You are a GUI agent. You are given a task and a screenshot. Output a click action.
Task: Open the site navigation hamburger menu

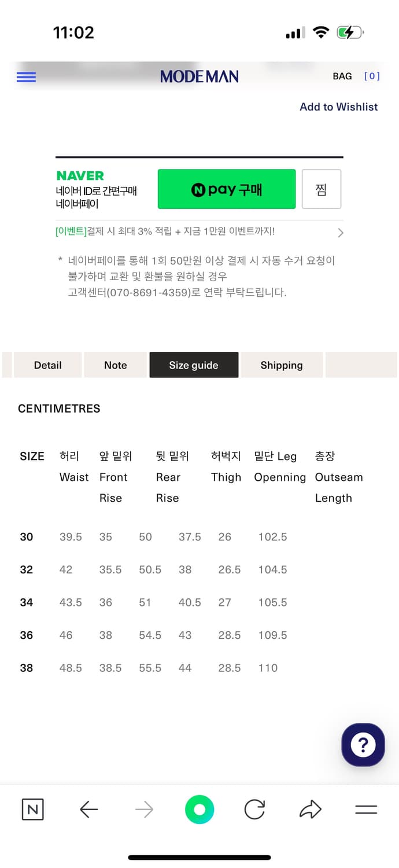26,76
